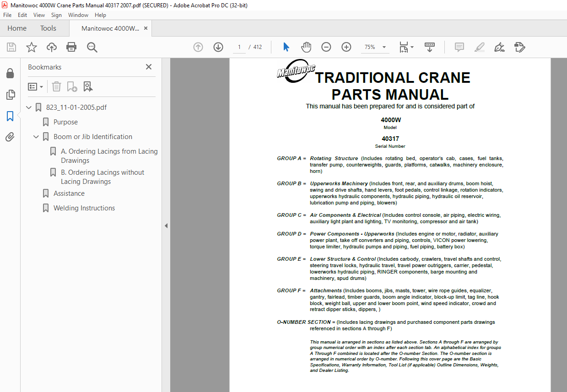Viewport: 567px width, 392px height.
Task: Open the Help menu
Action: pyautogui.click(x=100, y=15)
